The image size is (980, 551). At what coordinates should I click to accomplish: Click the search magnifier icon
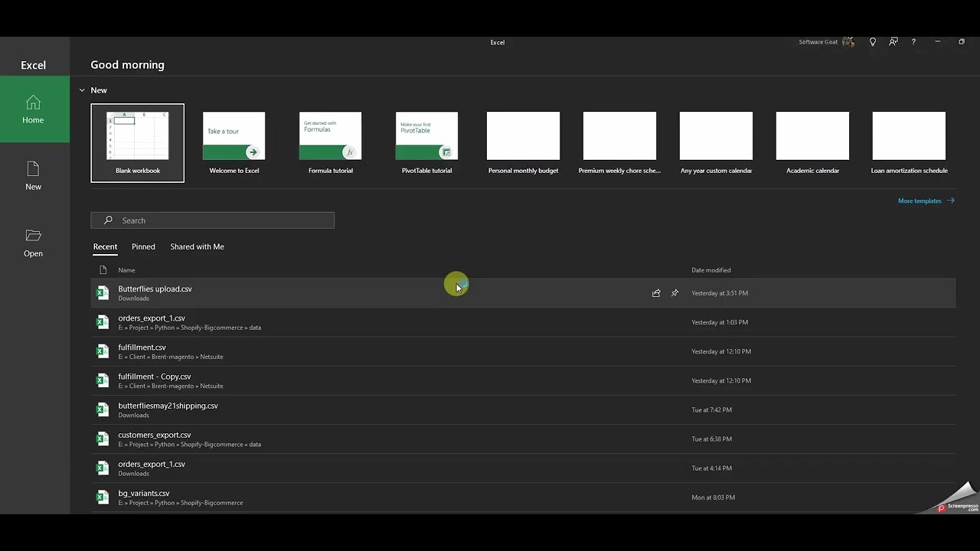point(108,220)
